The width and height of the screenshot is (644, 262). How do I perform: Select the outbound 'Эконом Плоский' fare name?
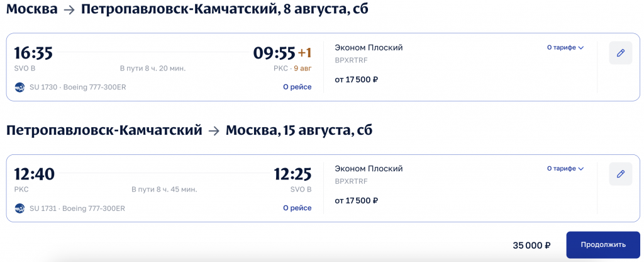[369, 48]
